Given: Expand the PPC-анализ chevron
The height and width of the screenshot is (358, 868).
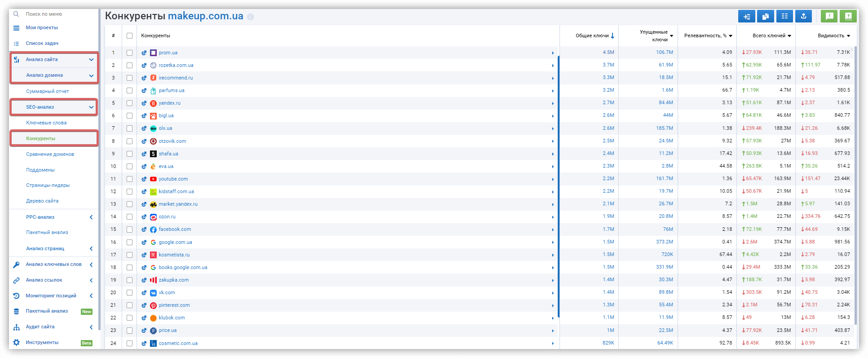Looking at the screenshot, I should 91,217.
